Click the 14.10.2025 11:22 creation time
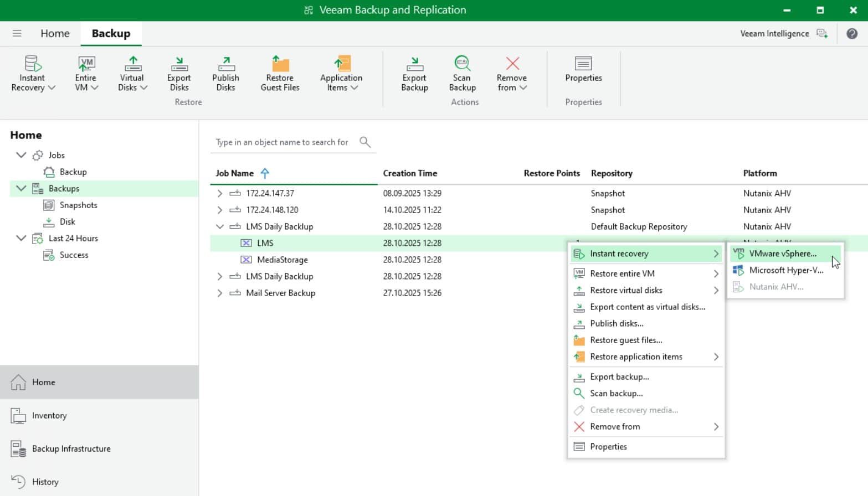Image resolution: width=868 pixels, height=496 pixels. click(x=412, y=210)
